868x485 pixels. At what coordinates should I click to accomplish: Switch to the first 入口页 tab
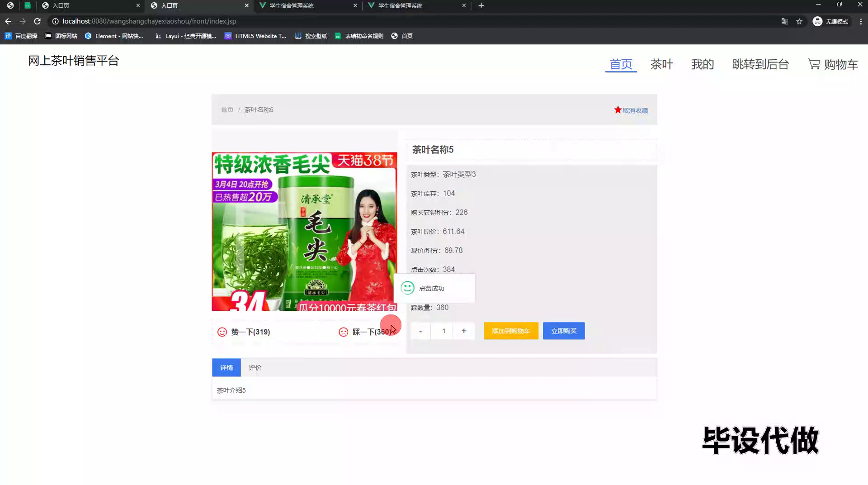(x=90, y=5)
